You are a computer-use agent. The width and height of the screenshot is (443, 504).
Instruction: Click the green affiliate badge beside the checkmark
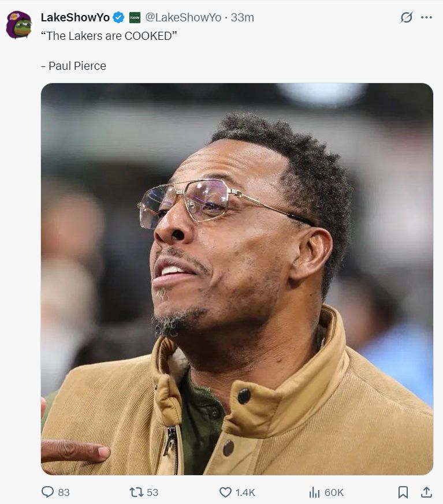point(134,18)
